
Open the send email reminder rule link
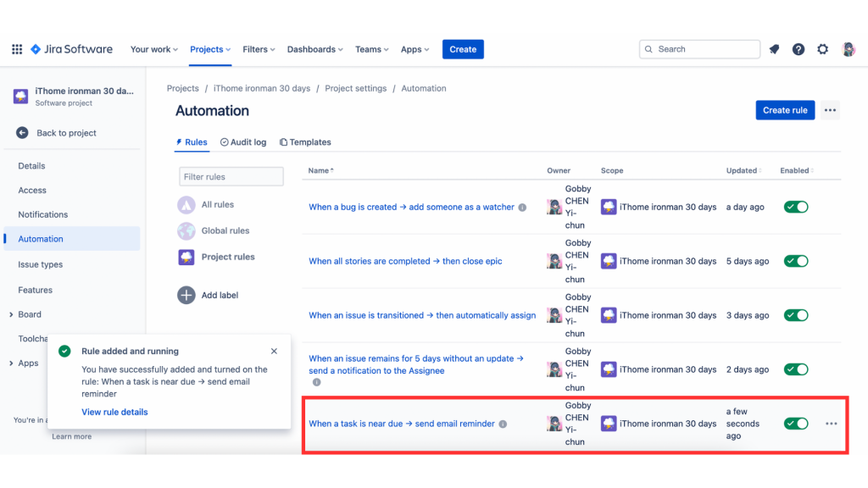point(401,424)
